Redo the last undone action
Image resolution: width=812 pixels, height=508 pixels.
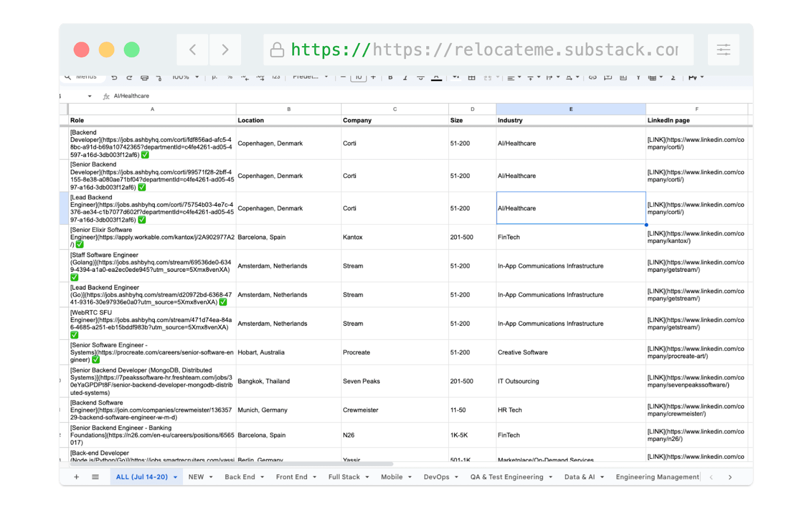pyautogui.click(x=129, y=78)
